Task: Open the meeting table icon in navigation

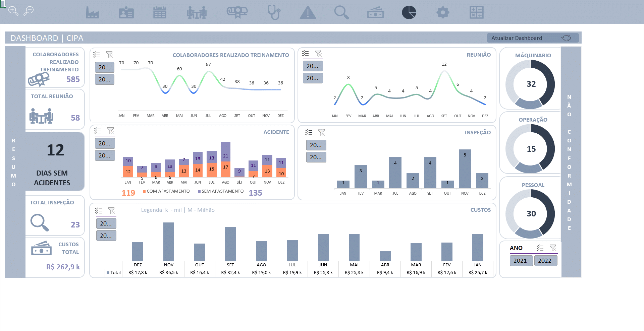Action: point(197,13)
